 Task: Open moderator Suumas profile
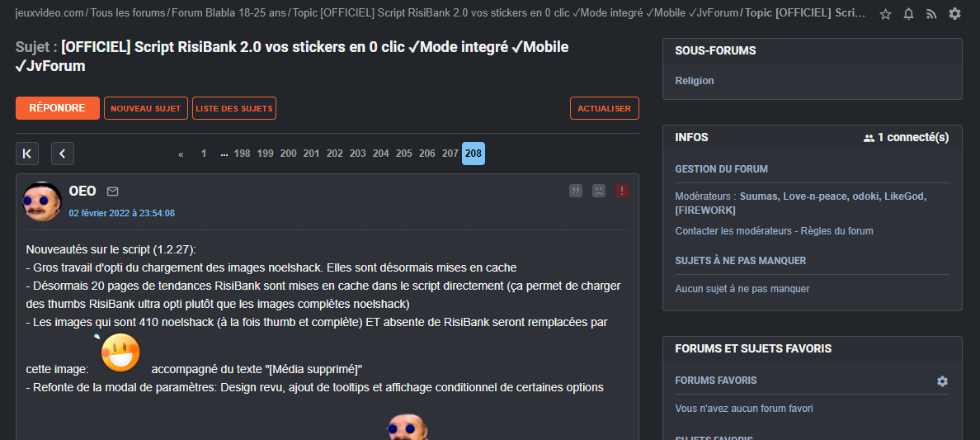point(758,196)
